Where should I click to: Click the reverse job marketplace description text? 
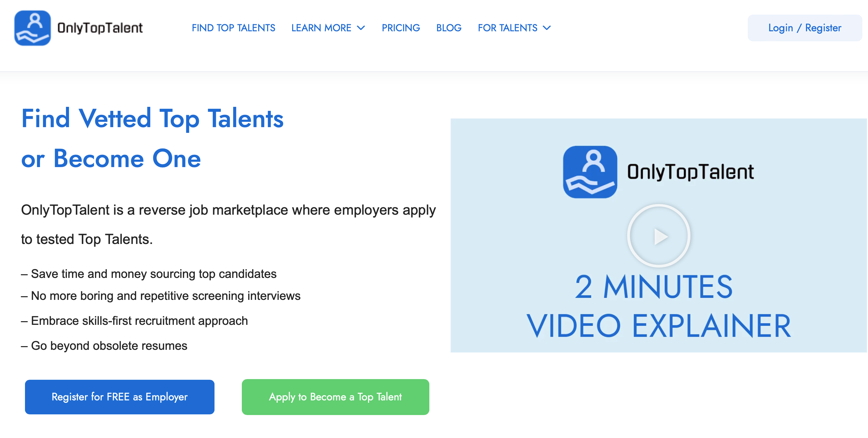coord(228,210)
